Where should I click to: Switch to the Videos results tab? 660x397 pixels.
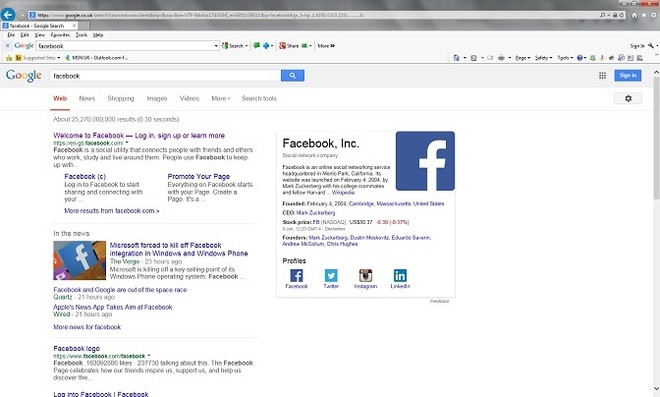pos(189,99)
